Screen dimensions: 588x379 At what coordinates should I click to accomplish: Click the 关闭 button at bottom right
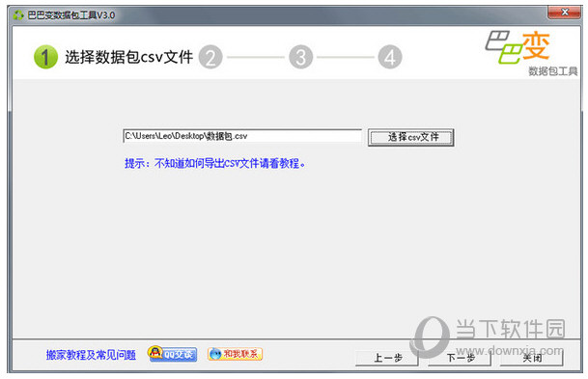[x=532, y=358]
